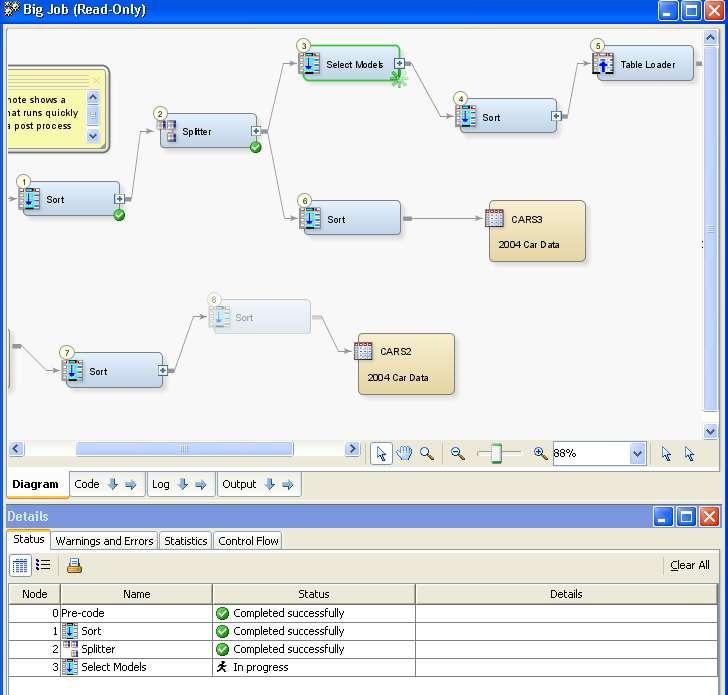
Task: Select Sort node 7 icon
Action: (72, 371)
